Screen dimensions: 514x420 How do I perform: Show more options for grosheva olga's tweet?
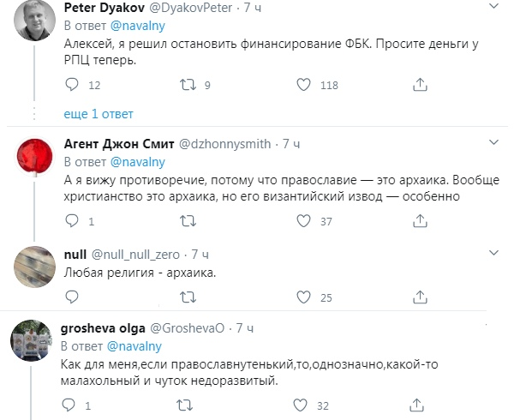494,327
